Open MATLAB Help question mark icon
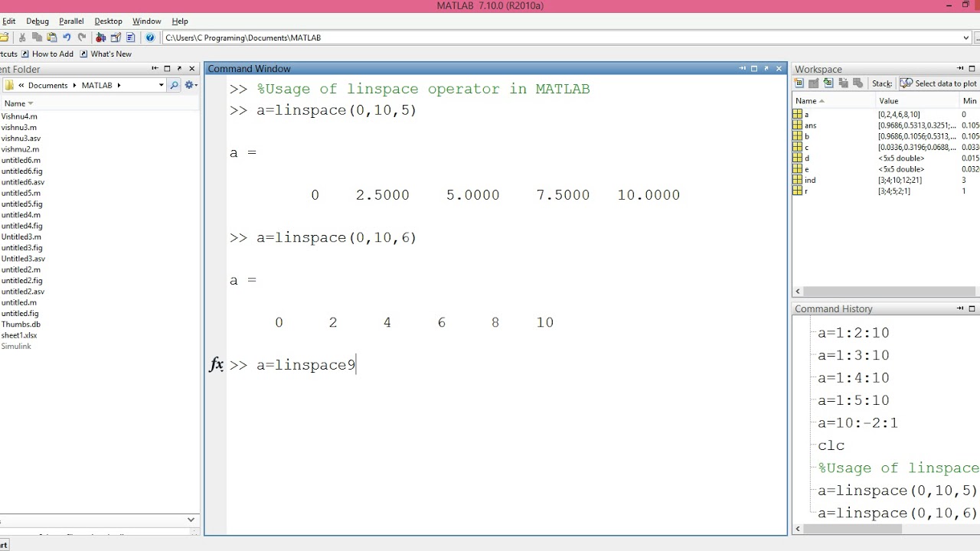This screenshot has width=980, height=551. tap(150, 37)
